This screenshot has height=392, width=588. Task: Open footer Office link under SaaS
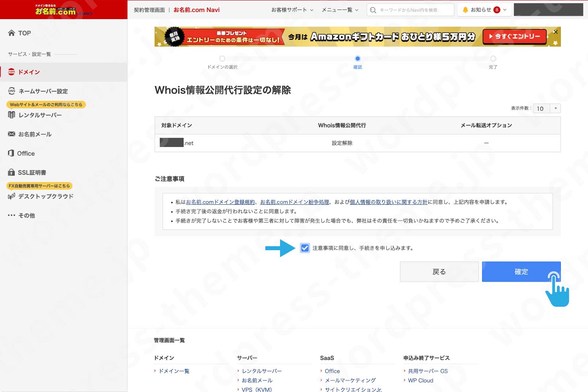(332, 371)
